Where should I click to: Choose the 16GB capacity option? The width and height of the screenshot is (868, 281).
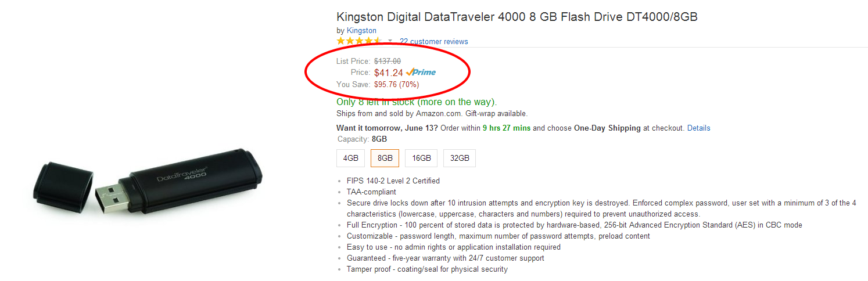421,158
